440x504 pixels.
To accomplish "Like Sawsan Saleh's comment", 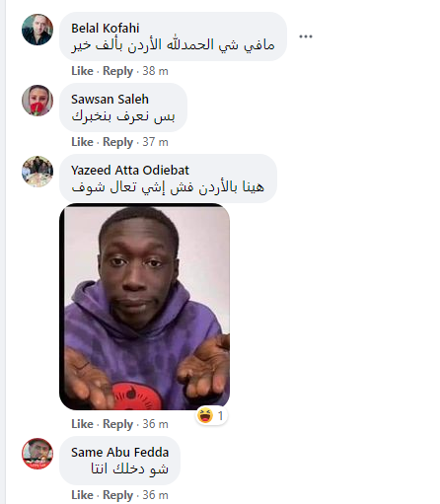I will tap(82, 142).
